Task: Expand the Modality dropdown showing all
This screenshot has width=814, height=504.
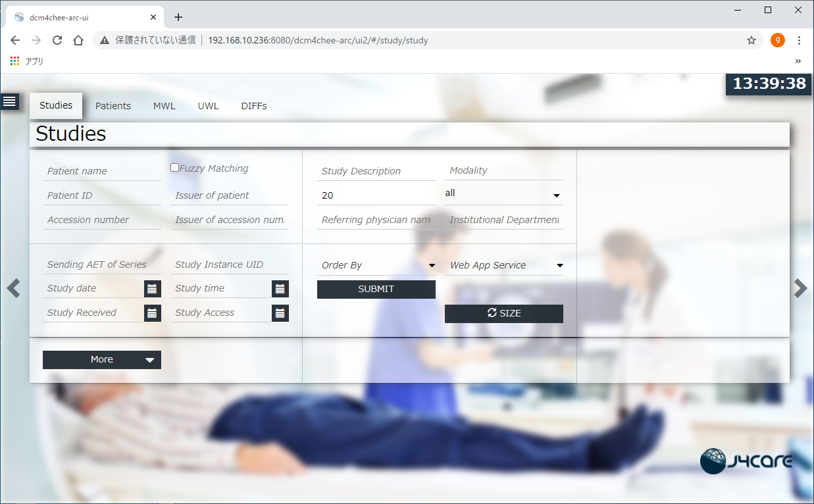Action: [x=503, y=194]
